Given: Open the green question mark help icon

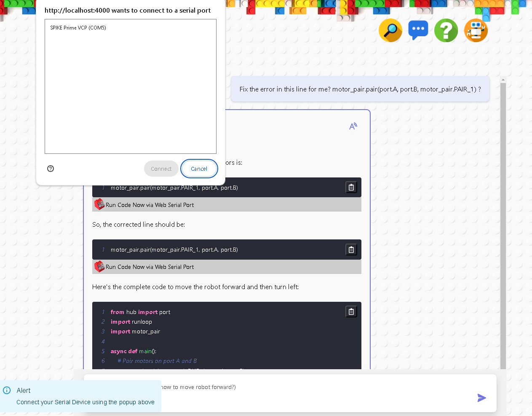Looking at the screenshot, I should coord(446,30).
